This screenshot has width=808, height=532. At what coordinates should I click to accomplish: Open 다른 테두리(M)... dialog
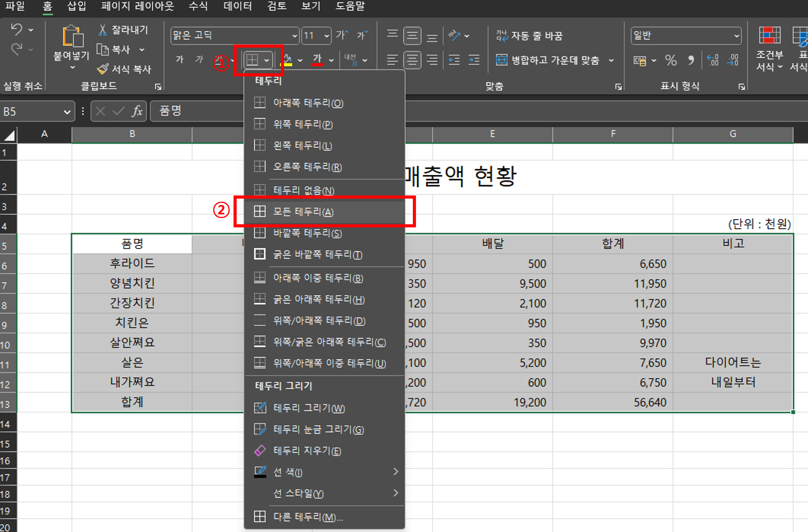pyautogui.click(x=324, y=517)
